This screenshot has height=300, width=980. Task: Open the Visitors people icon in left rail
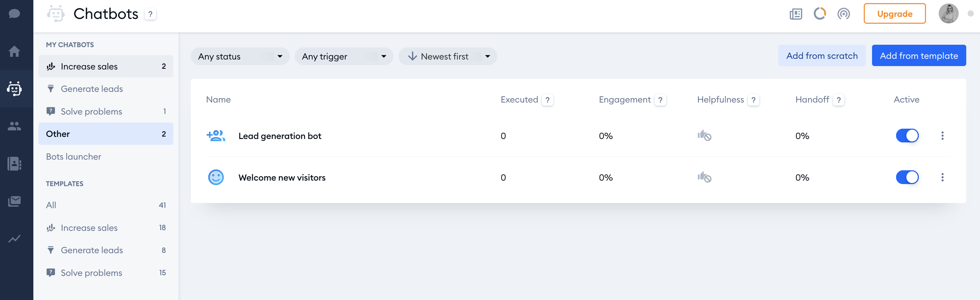tap(14, 126)
